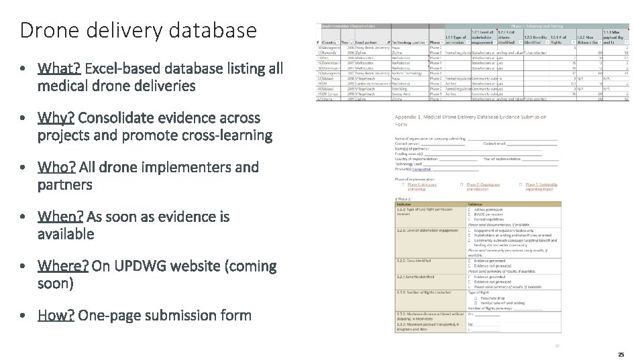
Task: Check the 'BVLOS permission' box
Action: click(470, 215)
